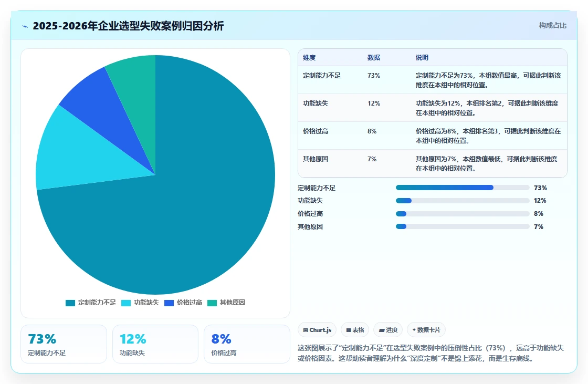The width and height of the screenshot is (588, 384).
Task: Click the 说明 table column header
Action: pyautogui.click(x=422, y=58)
